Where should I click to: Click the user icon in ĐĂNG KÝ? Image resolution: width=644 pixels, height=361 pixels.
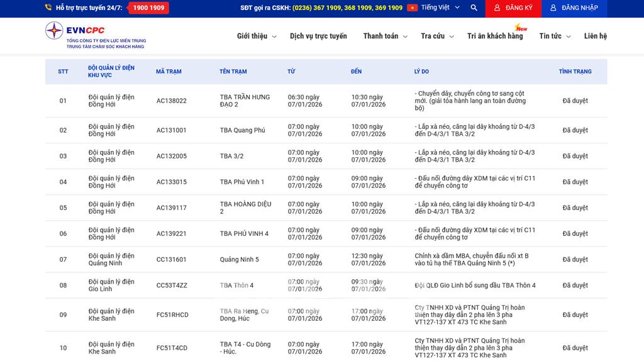pyautogui.click(x=497, y=8)
